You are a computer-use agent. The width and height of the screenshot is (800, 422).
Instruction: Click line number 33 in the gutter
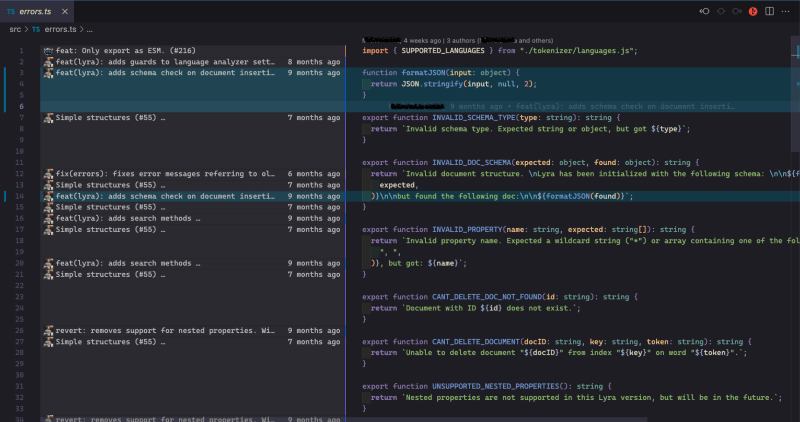point(19,409)
